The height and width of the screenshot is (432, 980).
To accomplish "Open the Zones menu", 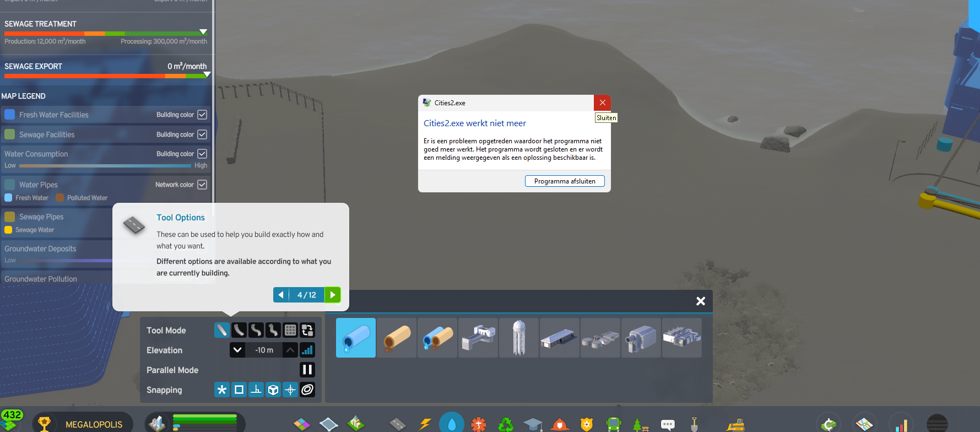I will [x=302, y=424].
